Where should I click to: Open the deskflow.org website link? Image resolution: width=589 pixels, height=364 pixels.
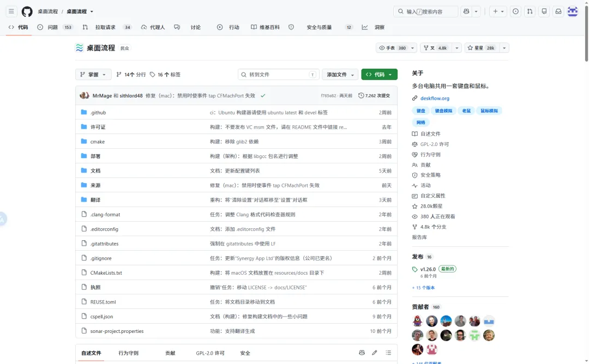(435, 98)
